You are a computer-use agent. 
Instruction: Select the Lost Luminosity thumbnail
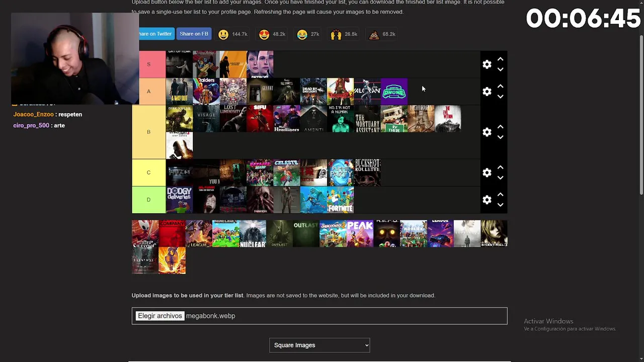(233, 119)
